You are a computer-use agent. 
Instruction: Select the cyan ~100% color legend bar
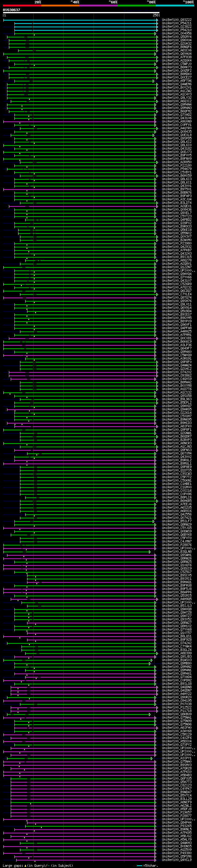pos(175,6)
